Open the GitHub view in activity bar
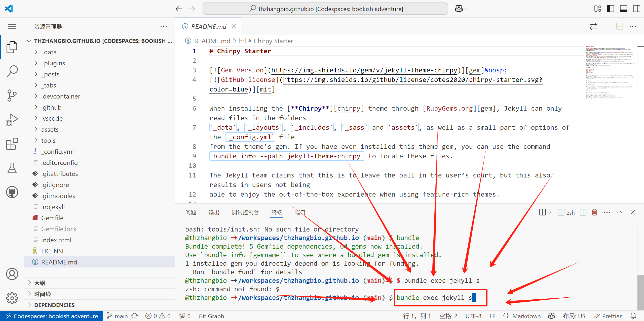644x321 pixels. pyautogui.click(x=12, y=192)
